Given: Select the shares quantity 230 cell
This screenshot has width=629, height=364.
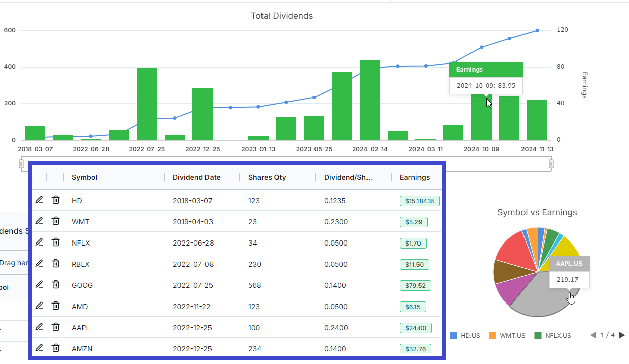Looking at the screenshot, I should click(255, 264).
